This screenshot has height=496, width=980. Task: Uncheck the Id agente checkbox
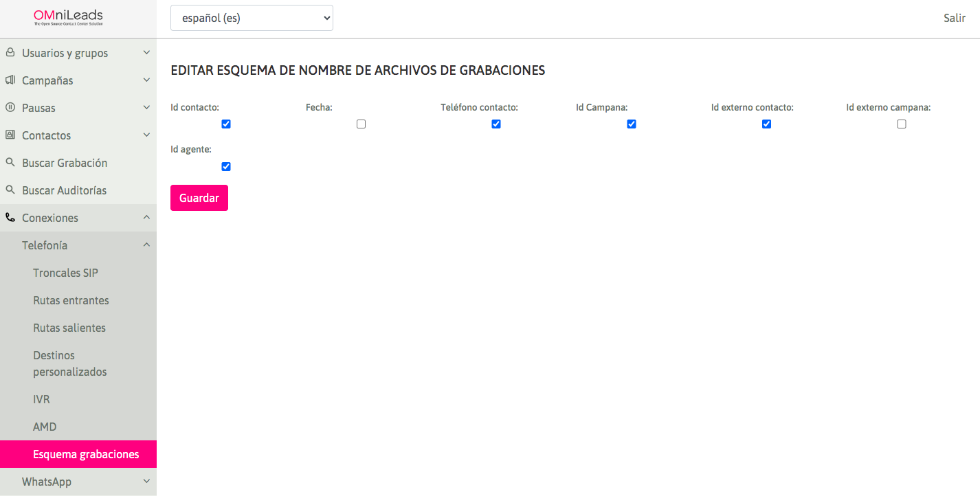pyautogui.click(x=226, y=167)
